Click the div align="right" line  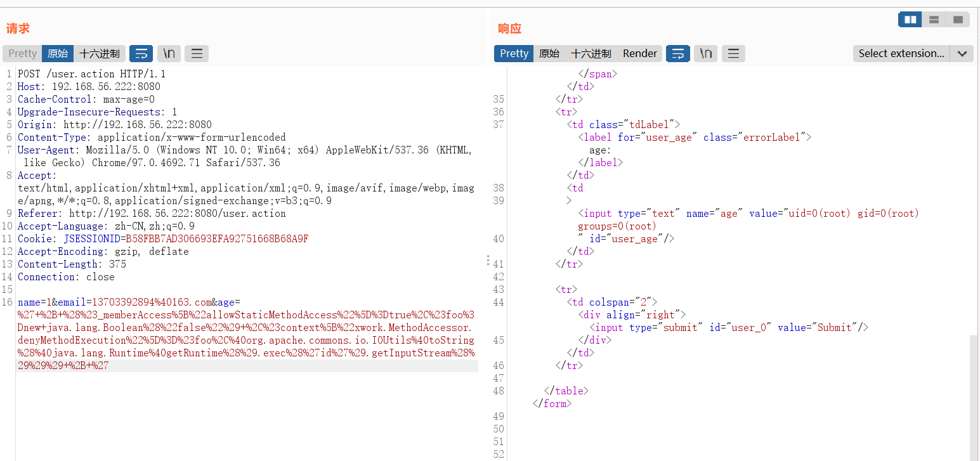631,315
